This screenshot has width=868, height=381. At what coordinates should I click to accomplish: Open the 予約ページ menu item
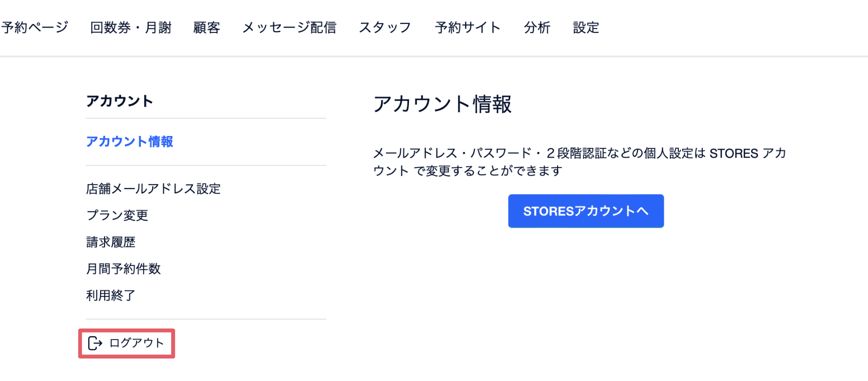(x=35, y=27)
